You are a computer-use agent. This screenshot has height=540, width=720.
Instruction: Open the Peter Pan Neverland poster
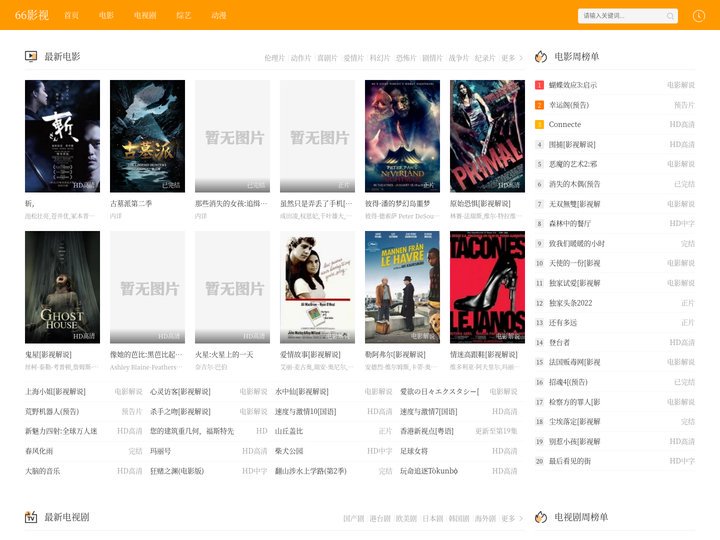click(x=402, y=136)
